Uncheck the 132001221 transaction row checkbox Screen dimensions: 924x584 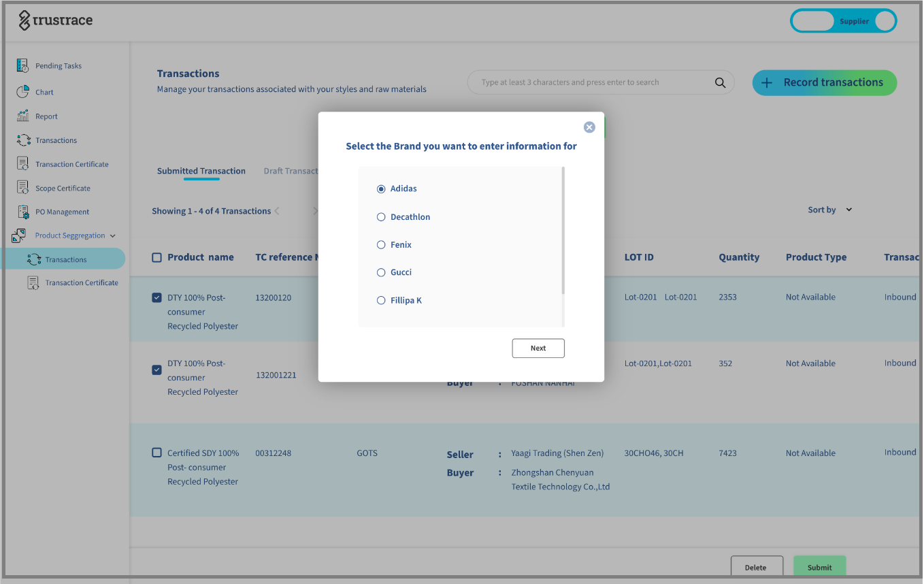pyautogui.click(x=156, y=370)
